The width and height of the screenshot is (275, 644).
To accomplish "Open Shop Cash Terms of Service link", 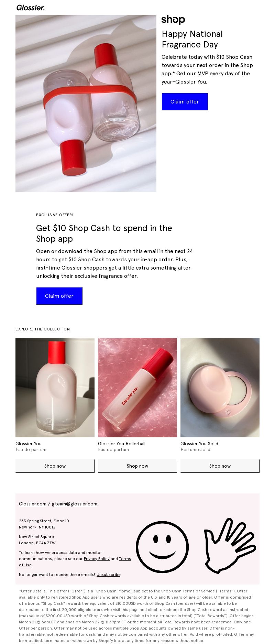I will click(x=188, y=591).
